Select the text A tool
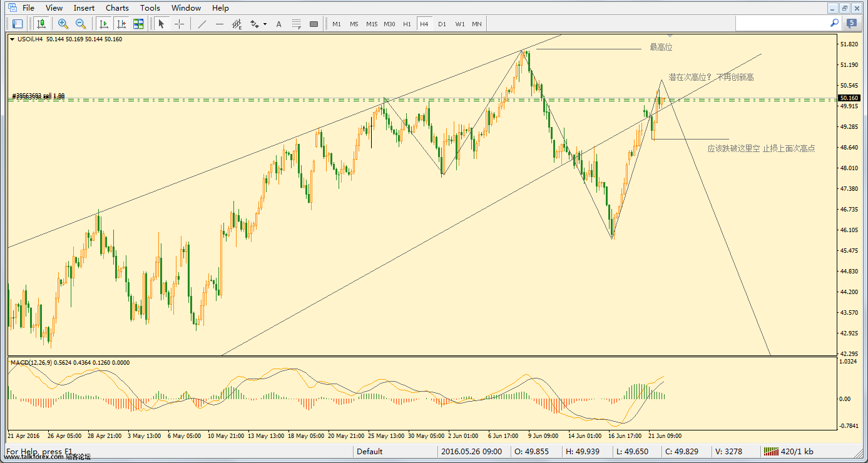Screen dimensions: 868x463 pos(278,24)
